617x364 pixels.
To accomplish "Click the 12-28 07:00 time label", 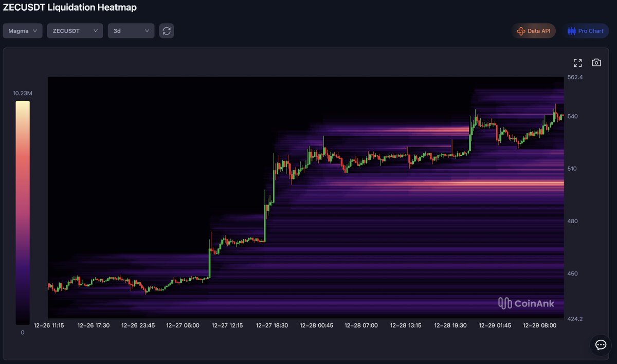I will [361, 325].
